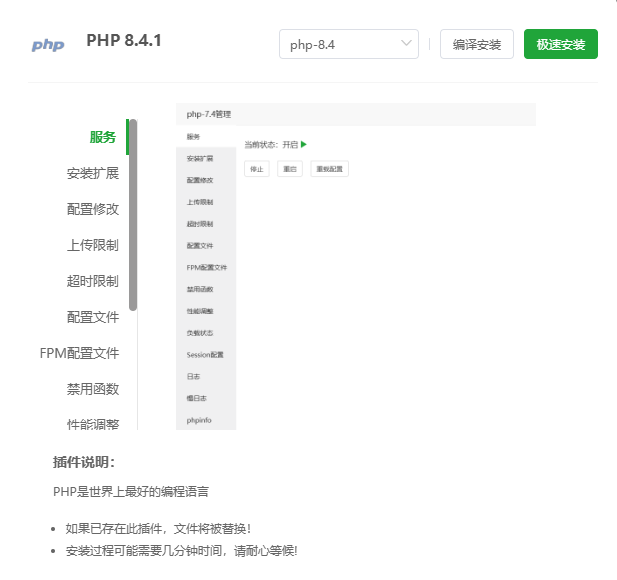Viewport: 617px width, 580px height.
Task: Open the 禁用函数 tab
Action: pyautogui.click(x=93, y=389)
